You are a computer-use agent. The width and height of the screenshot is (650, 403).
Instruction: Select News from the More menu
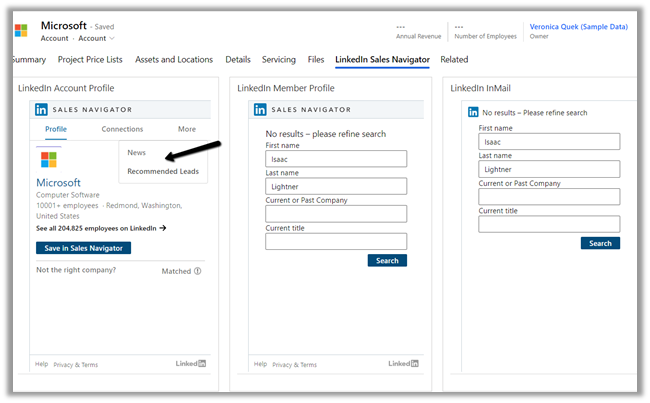(x=136, y=153)
